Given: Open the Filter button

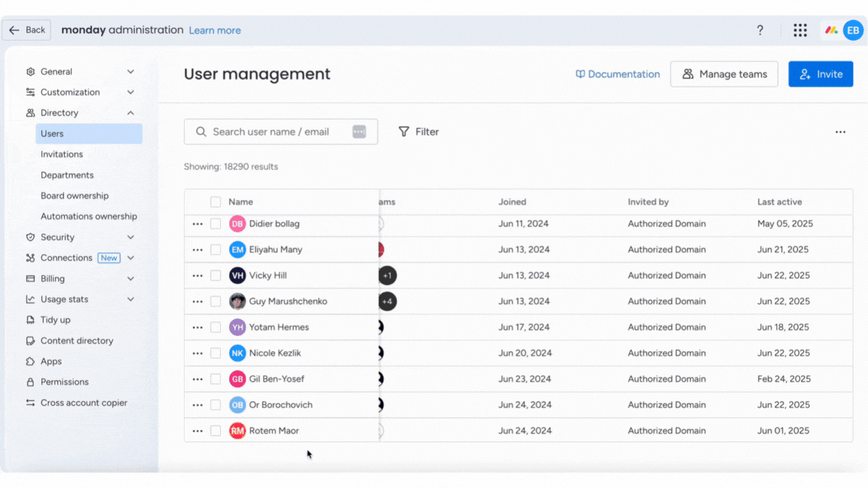Looking at the screenshot, I should [418, 132].
